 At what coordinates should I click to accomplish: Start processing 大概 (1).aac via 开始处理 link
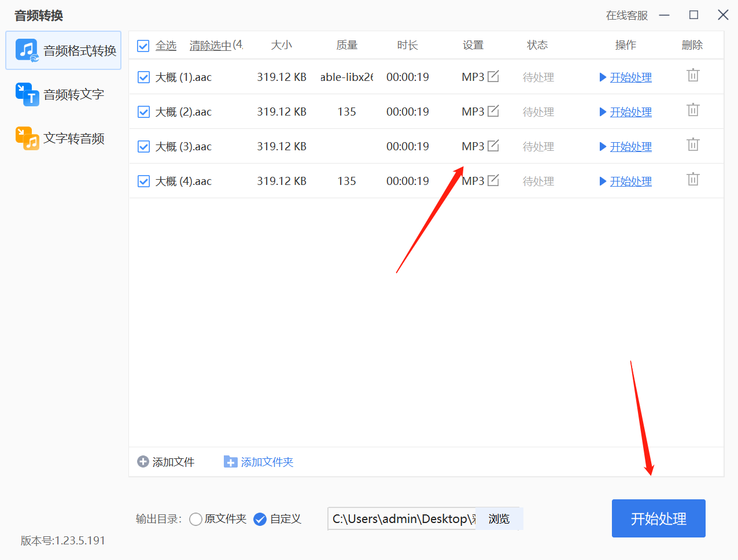click(630, 77)
